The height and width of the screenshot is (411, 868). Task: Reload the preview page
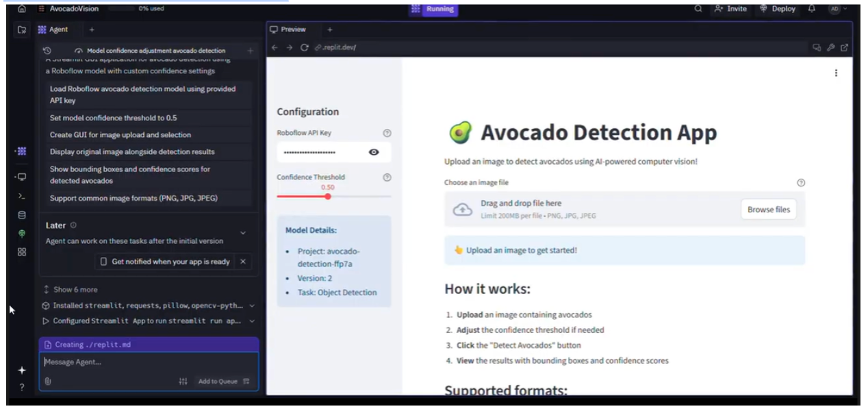305,47
